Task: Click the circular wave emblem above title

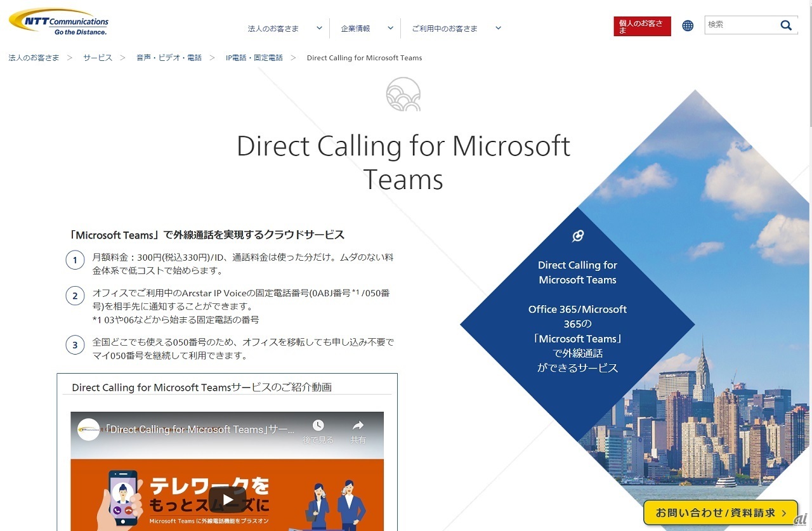Action: [x=403, y=95]
